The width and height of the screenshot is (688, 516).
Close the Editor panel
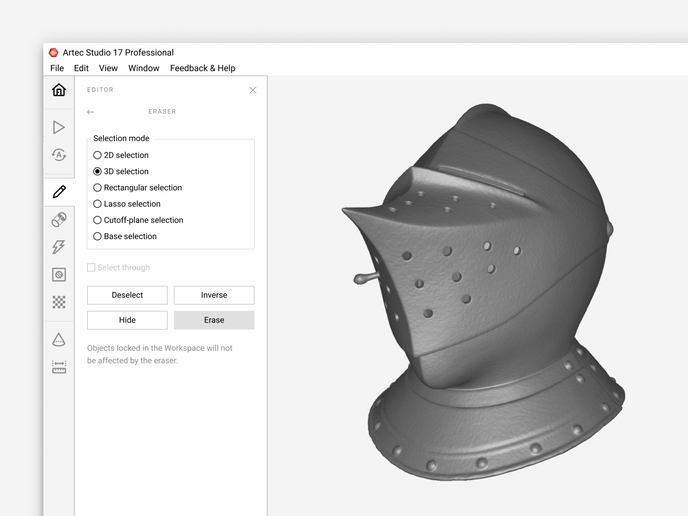[x=252, y=90]
